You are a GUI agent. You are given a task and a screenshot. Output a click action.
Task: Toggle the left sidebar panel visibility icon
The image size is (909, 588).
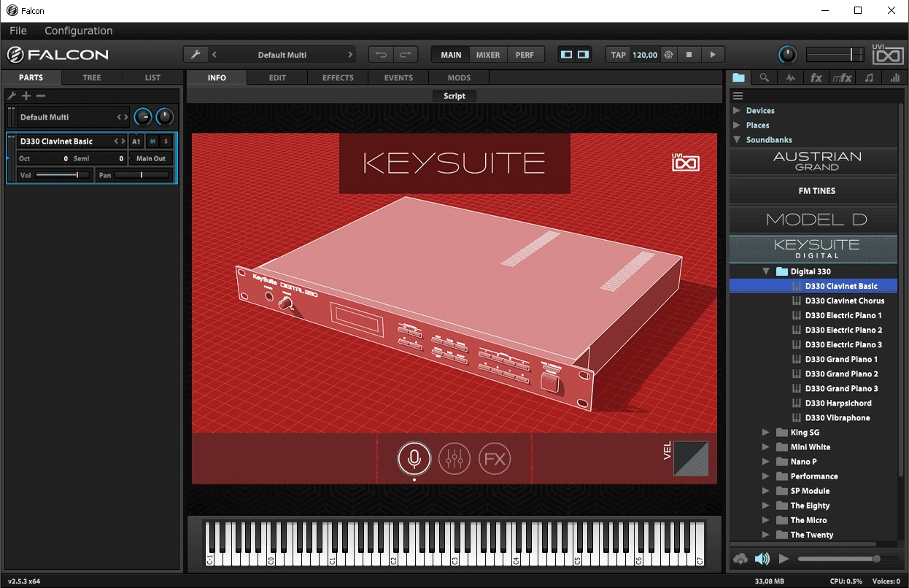567,55
